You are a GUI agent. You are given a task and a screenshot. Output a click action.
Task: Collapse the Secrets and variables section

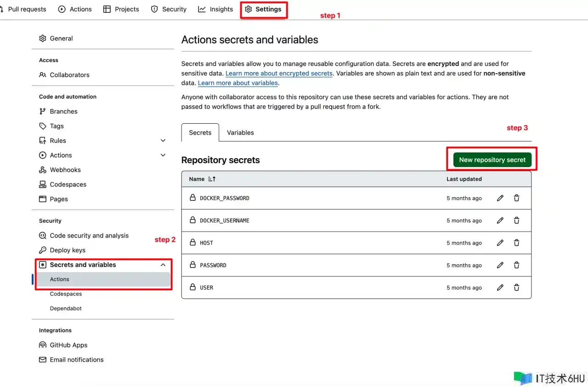[163, 265]
